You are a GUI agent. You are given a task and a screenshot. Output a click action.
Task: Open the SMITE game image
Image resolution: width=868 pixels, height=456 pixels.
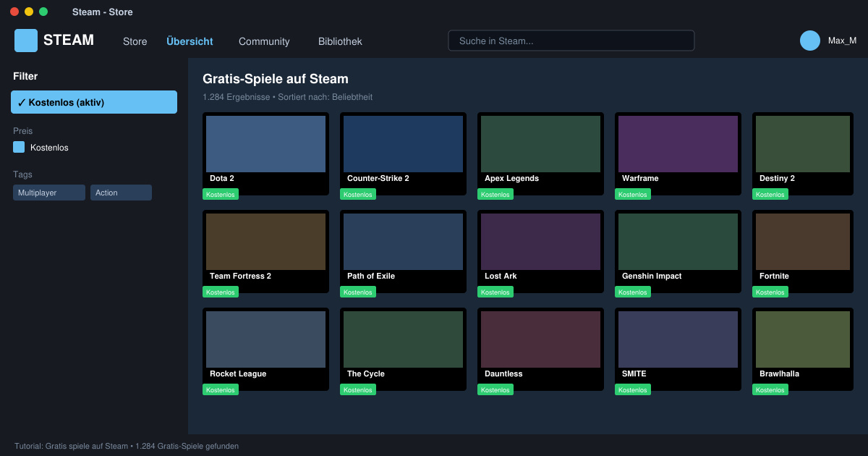coord(678,339)
